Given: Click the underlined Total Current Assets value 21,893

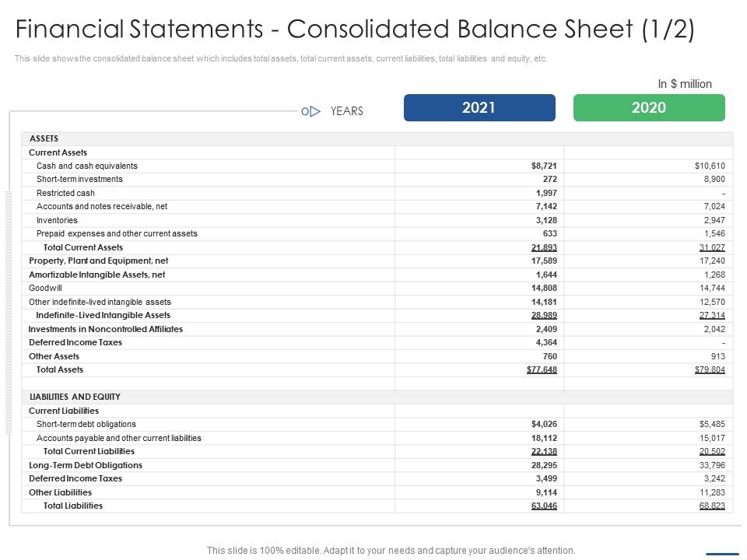Looking at the screenshot, I should [545, 247].
